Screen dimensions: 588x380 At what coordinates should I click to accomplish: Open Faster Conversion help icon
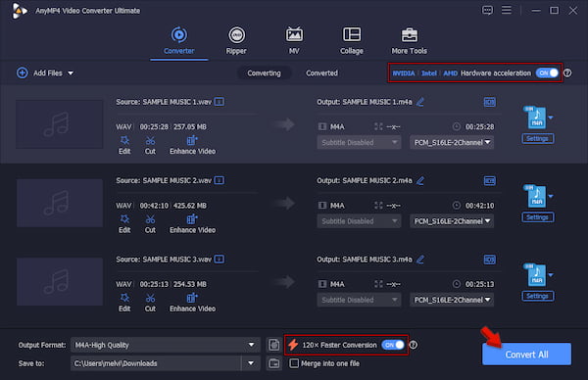tap(413, 345)
